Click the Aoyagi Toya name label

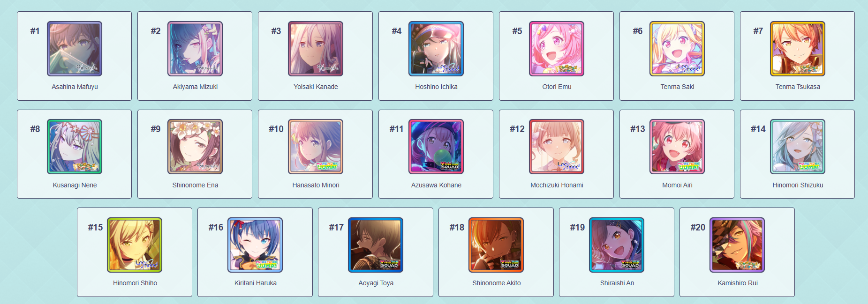point(376,283)
